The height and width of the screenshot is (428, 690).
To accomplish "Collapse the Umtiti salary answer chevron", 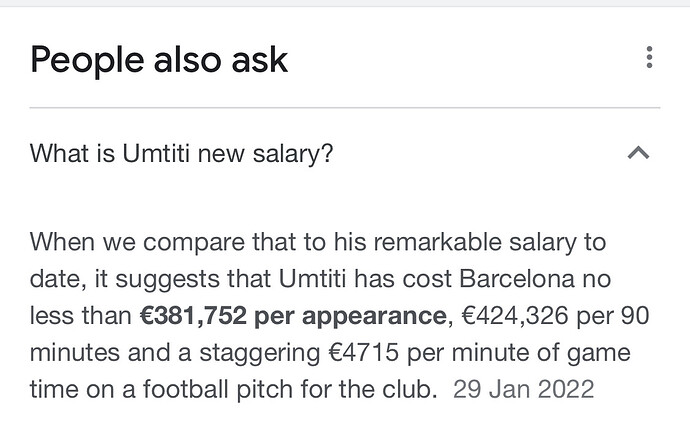I will point(638,154).
